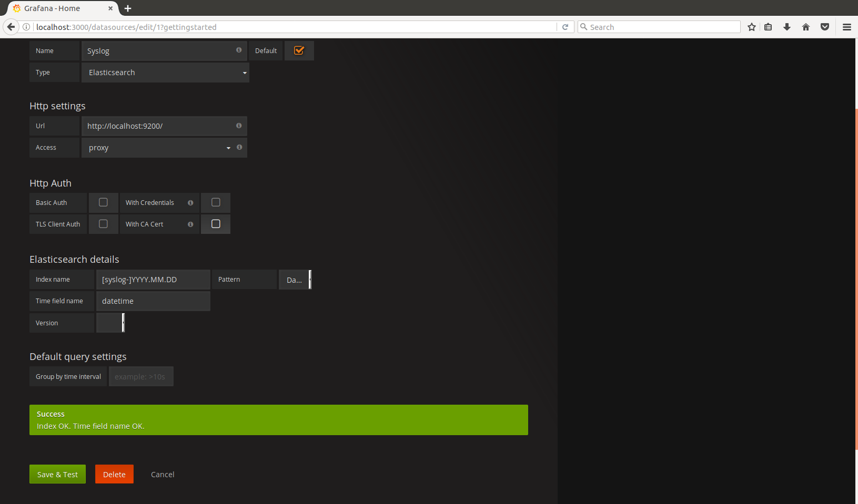This screenshot has height=504, width=858.
Task: Click the Grafana favicon on the tab
Action: pyautogui.click(x=16, y=8)
